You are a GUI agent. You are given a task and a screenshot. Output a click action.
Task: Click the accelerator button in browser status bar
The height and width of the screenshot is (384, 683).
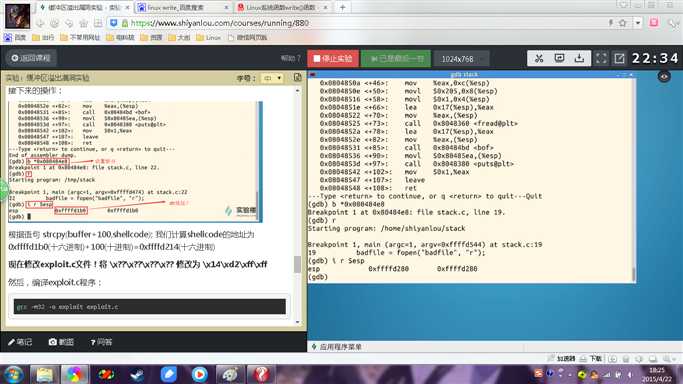pos(561,359)
